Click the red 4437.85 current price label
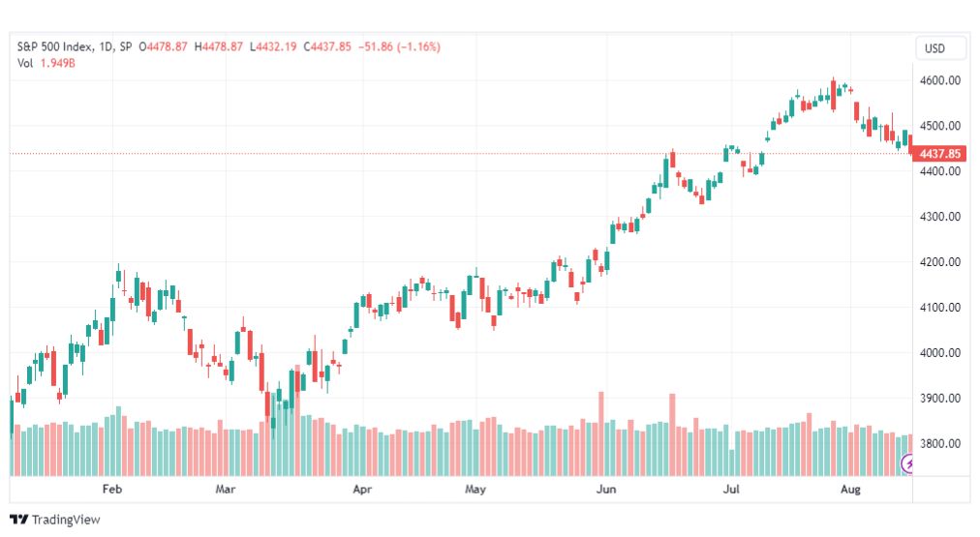980x537 pixels. click(x=939, y=154)
